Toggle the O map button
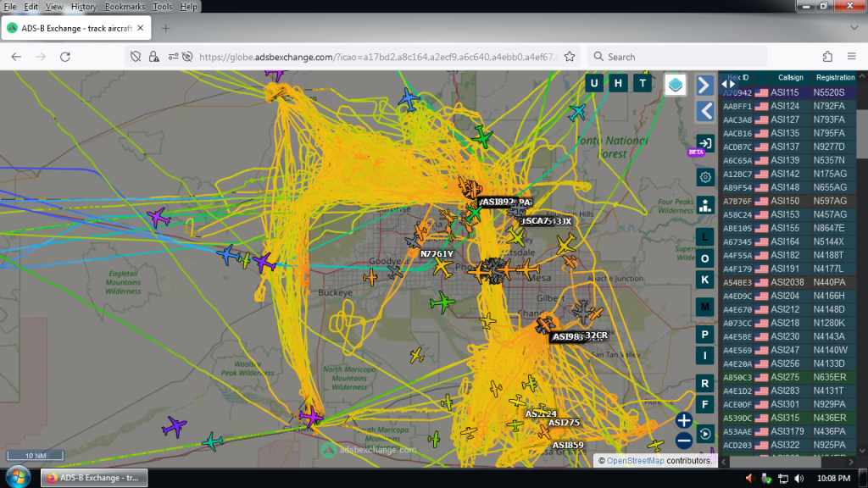The height and width of the screenshot is (488, 868). 704,258
